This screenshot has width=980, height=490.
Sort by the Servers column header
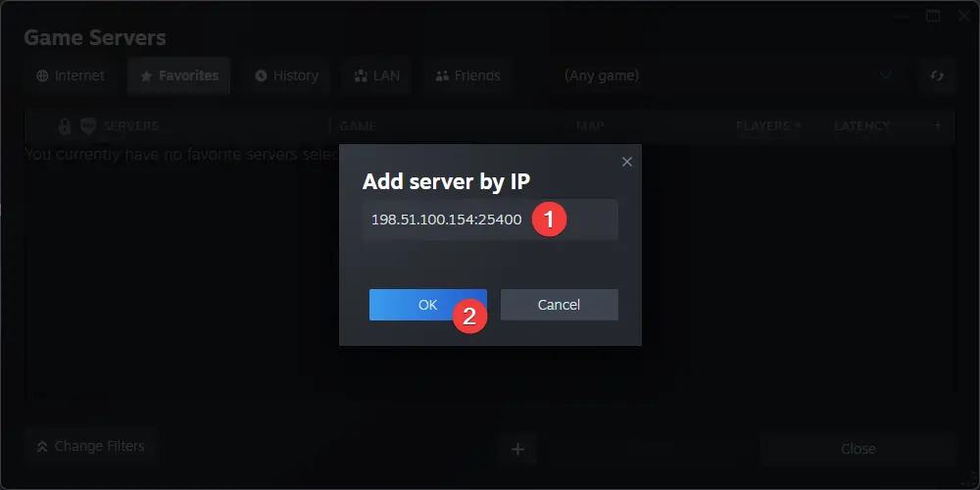pos(130,126)
